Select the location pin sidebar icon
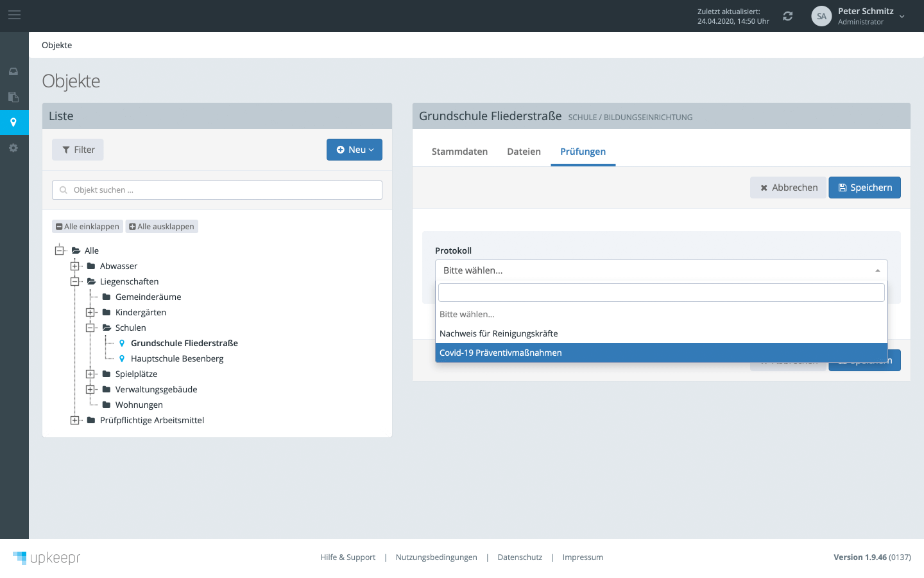The height and width of the screenshot is (578, 924). 13,122
